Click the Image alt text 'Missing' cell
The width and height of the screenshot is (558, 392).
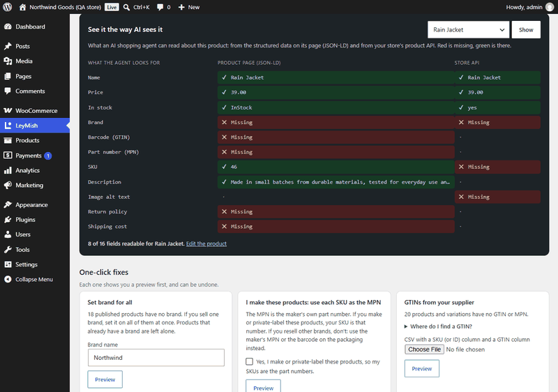(x=497, y=197)
